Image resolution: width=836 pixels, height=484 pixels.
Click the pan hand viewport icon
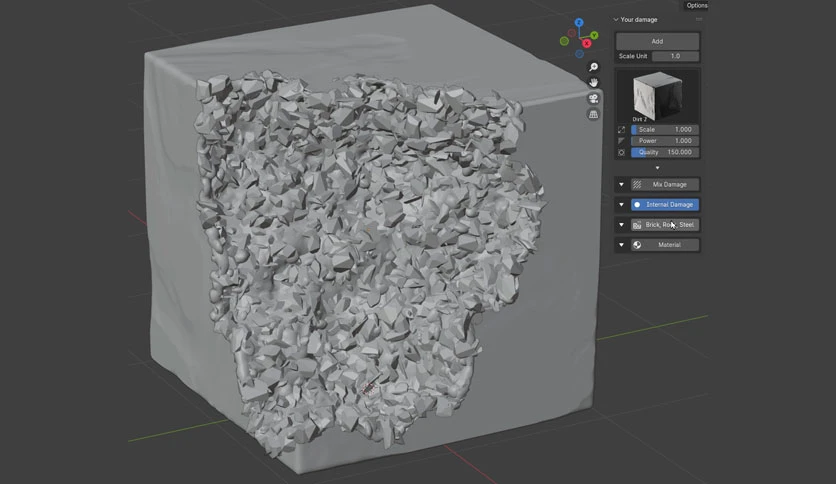[x=593, y=83]
